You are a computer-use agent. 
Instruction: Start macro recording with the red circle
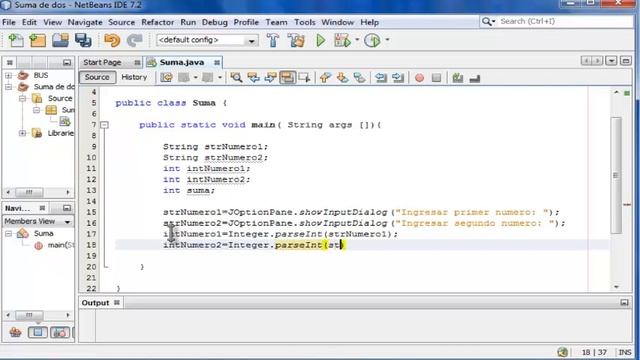click(x=419, y=78)
